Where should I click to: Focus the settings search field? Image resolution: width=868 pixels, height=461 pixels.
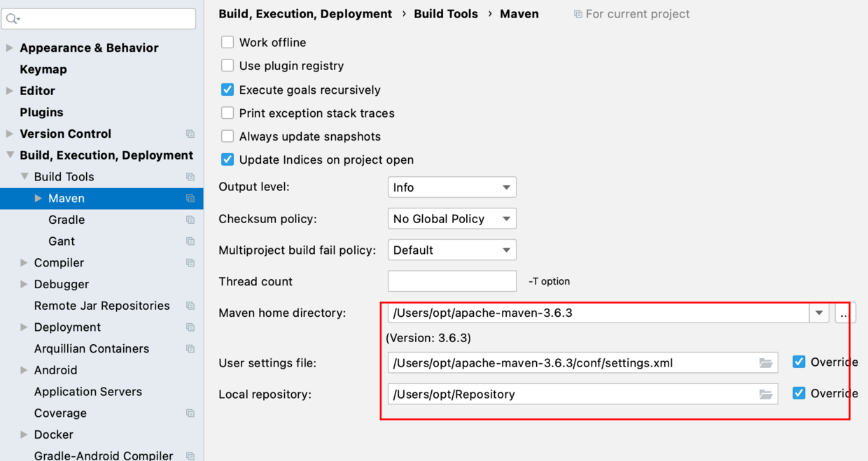[99, 19]
